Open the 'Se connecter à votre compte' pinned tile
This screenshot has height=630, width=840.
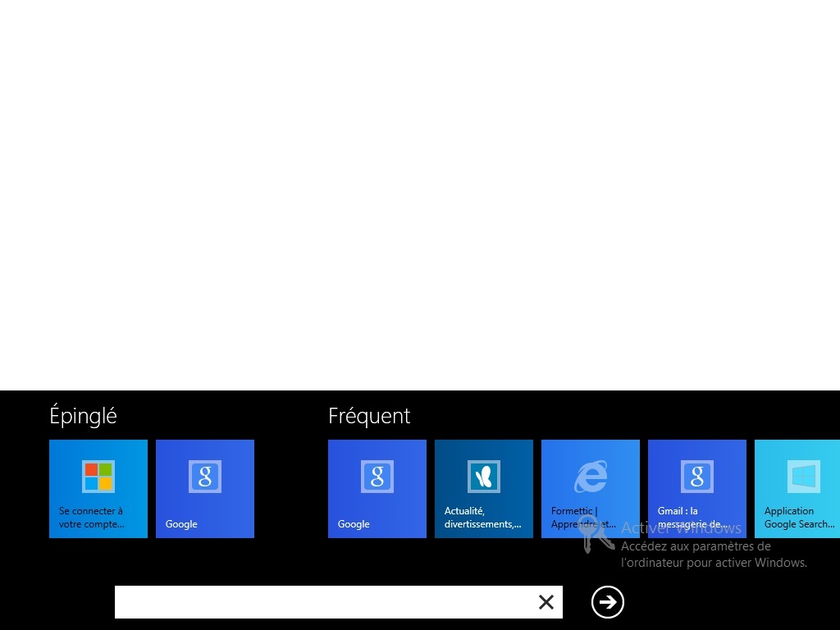click(x=98, y=489)
